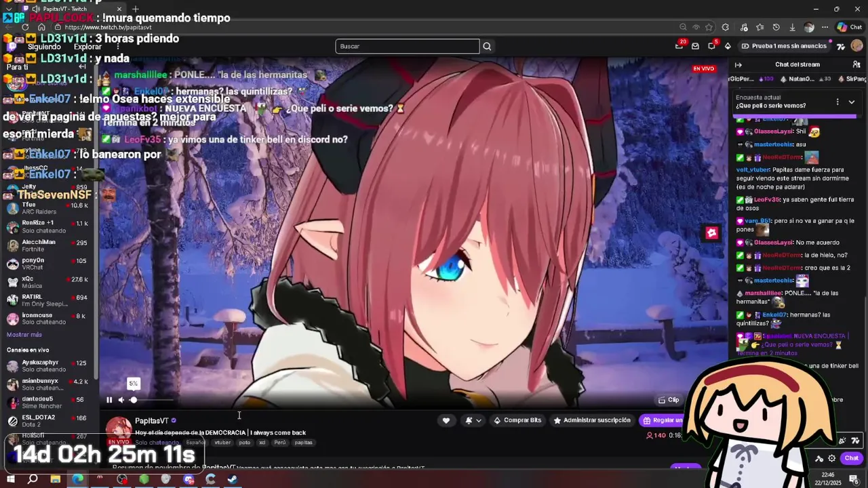Image resolution: width=868 pixels, height=488 pixels.
Task: Open poll options three-dot menu
Action: click(837, 102)
